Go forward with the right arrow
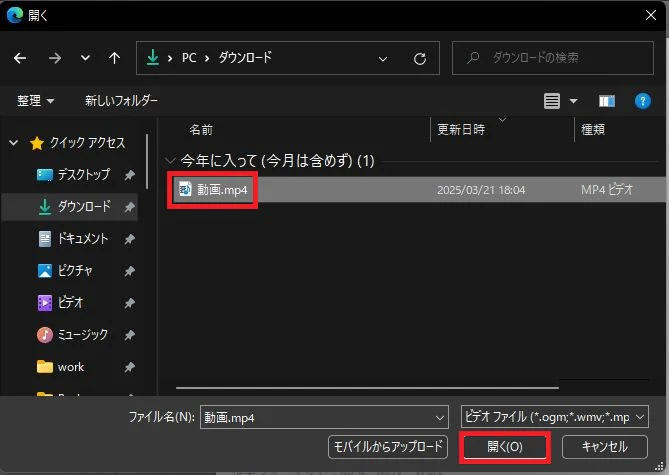The image size is (669, 475). tap(55, 58)
